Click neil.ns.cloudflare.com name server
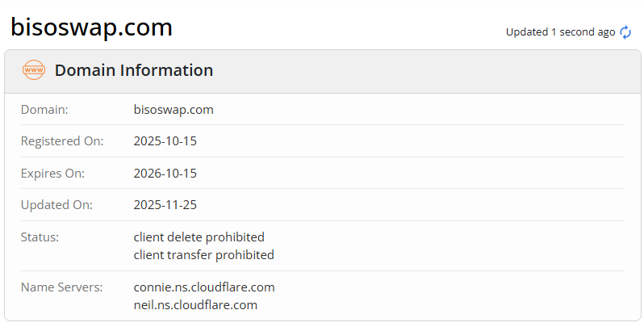 tap(195, 305)
